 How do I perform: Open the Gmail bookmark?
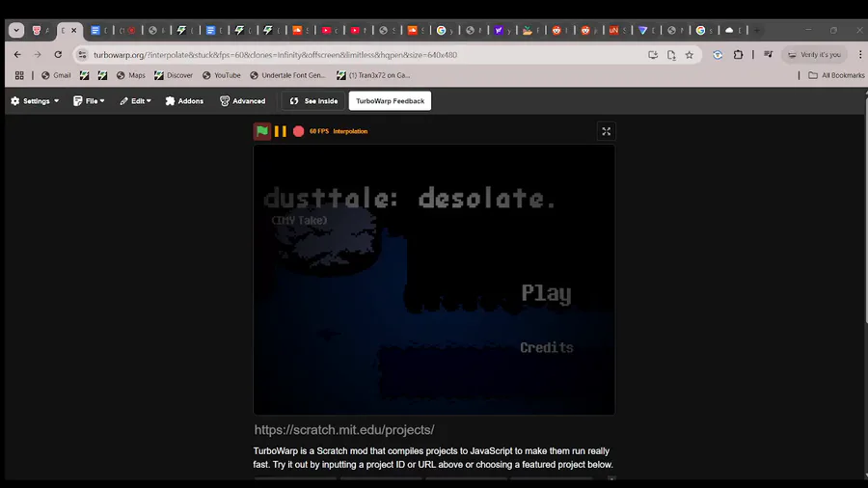click(56, 75)
